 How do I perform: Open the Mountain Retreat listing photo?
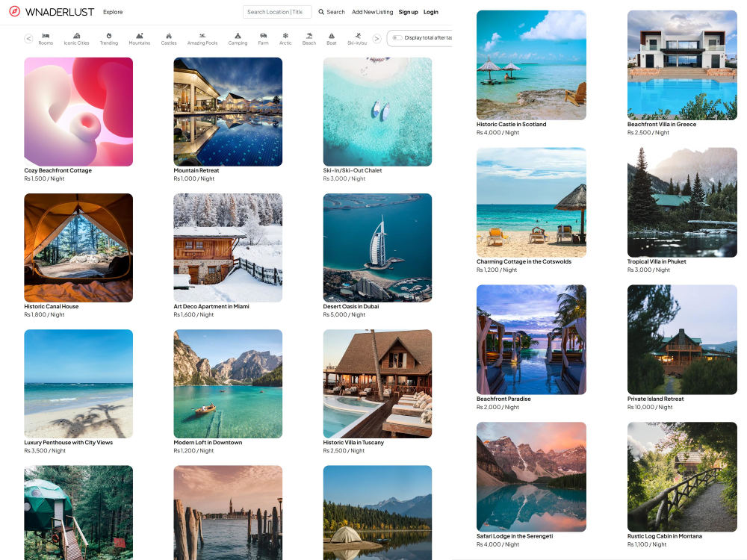[x=228, y=112]
